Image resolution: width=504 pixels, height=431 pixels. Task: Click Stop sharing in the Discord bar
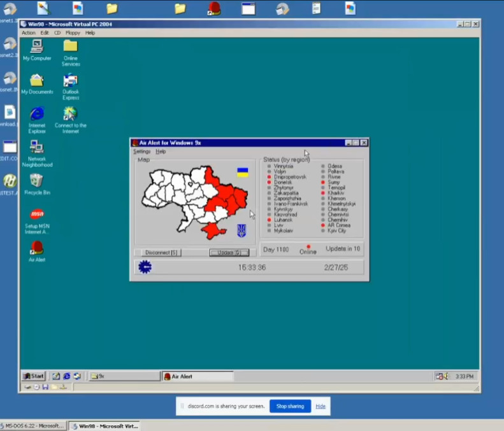click(291, 406)
